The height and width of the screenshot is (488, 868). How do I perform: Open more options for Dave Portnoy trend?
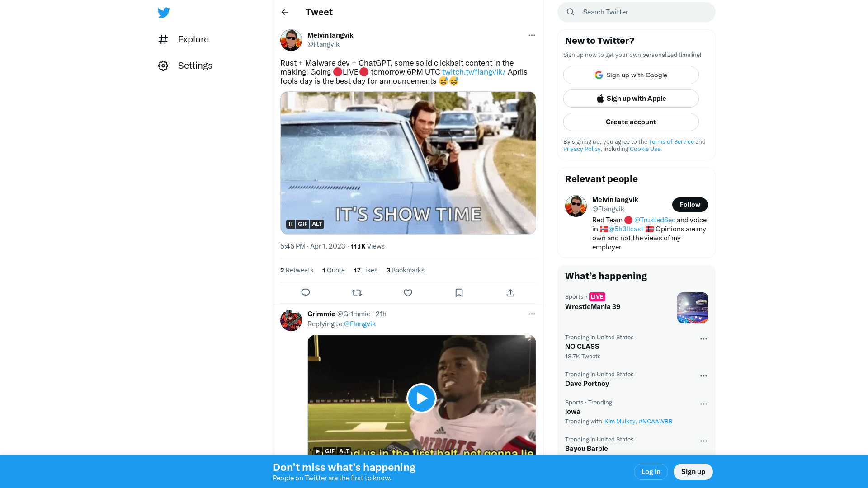click(703, 376)
